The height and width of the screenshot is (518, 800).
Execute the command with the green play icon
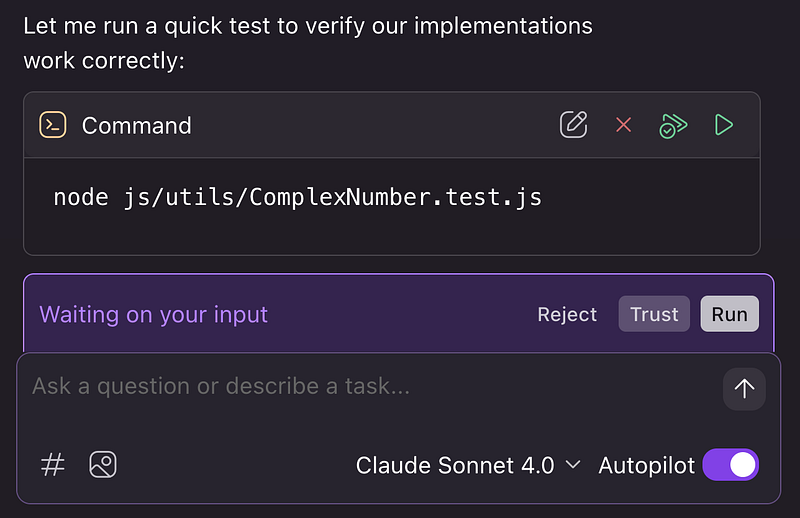724,125
